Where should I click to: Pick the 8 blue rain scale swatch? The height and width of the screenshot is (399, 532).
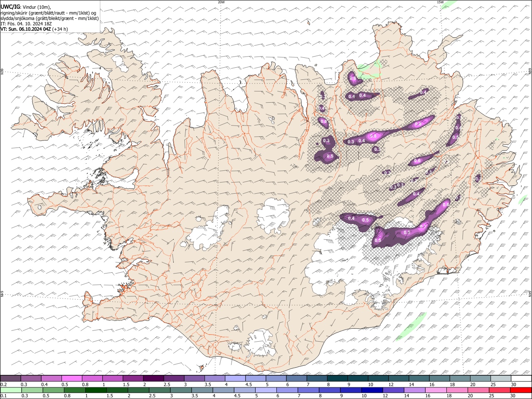coord(330,390)
